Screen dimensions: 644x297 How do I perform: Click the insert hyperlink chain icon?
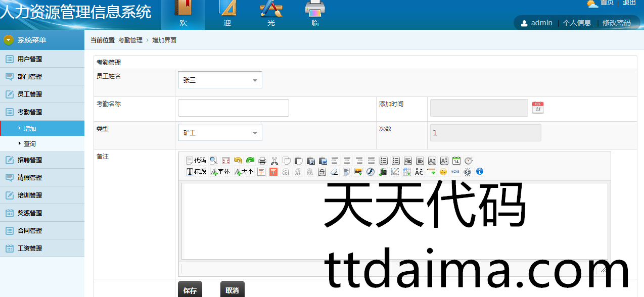pyautogui.click(x=455, y=172)
